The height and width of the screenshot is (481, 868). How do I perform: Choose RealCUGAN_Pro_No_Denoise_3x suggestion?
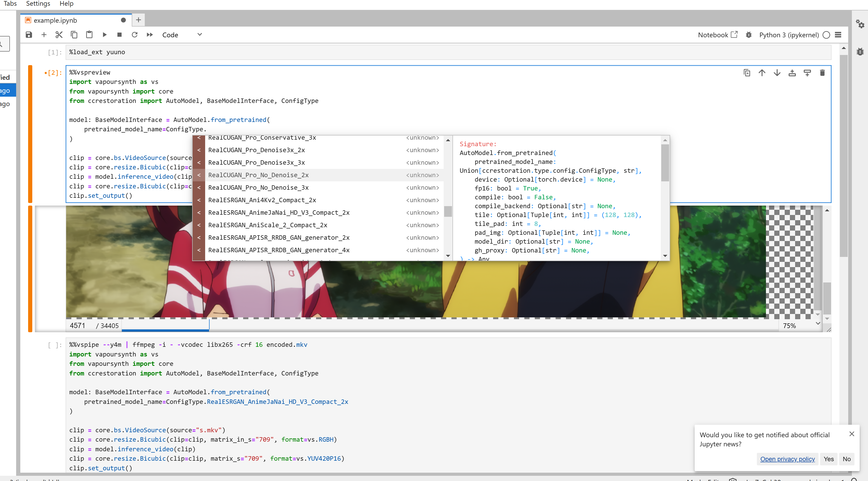318,188
